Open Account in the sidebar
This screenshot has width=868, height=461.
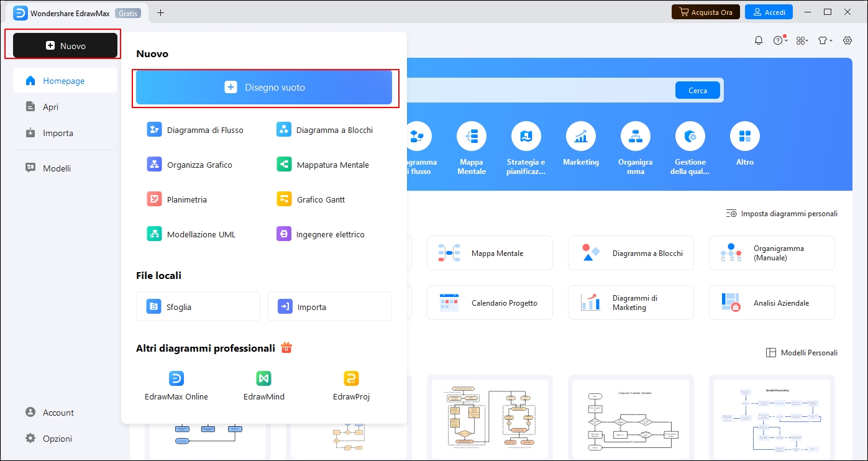(65, 413)
